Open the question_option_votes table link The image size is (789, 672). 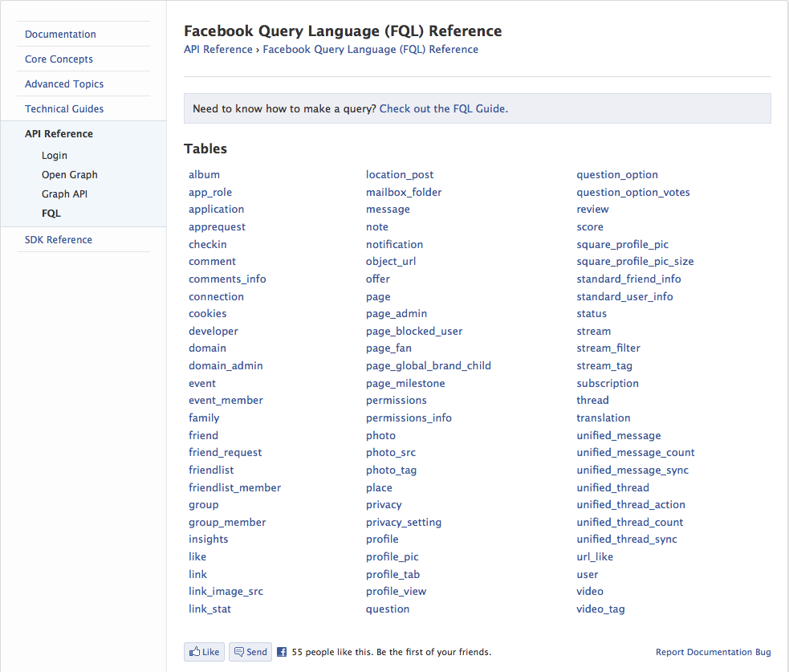[x=633, y=193]
